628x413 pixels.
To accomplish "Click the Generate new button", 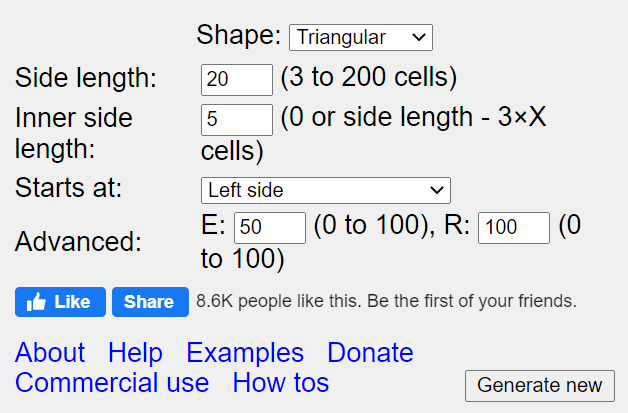I will (x=539, y=386).
